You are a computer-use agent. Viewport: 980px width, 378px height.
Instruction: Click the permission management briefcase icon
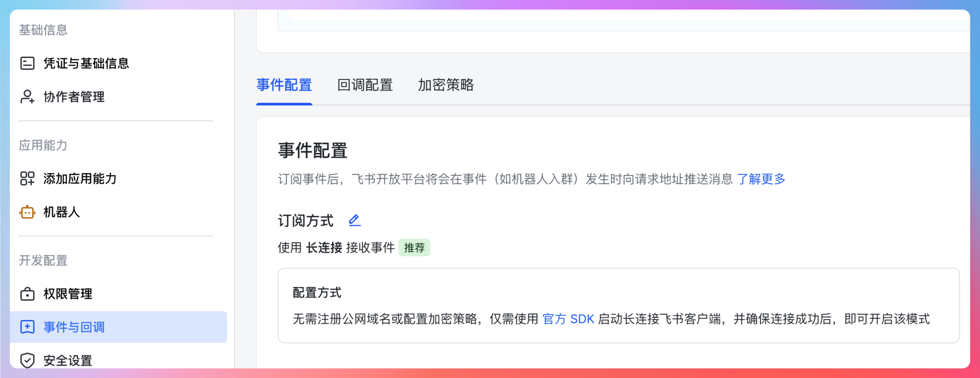tap(27, 293)
